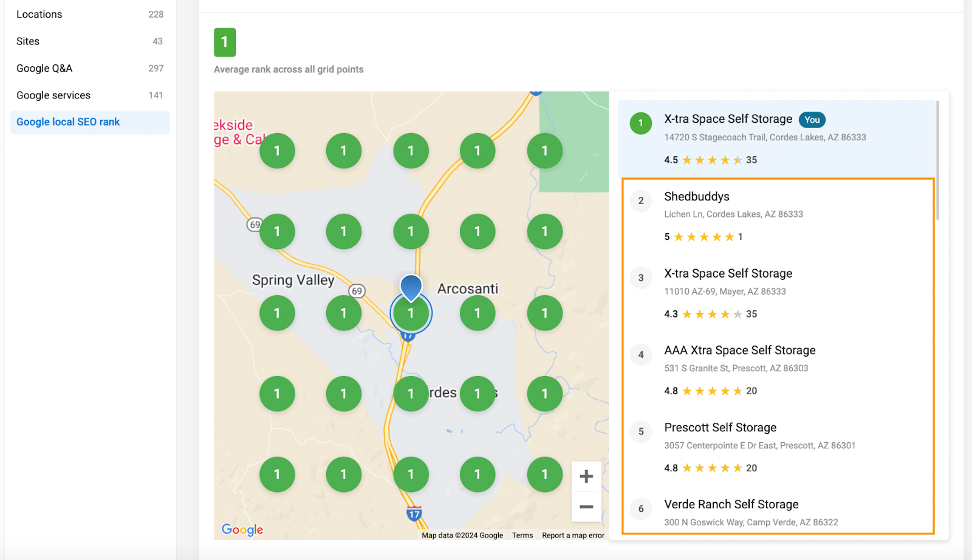The width and height of the screenshot is (972, 560).
Task: Select AAA Xtra Space Self Storage
Action: tap(778, 370)
